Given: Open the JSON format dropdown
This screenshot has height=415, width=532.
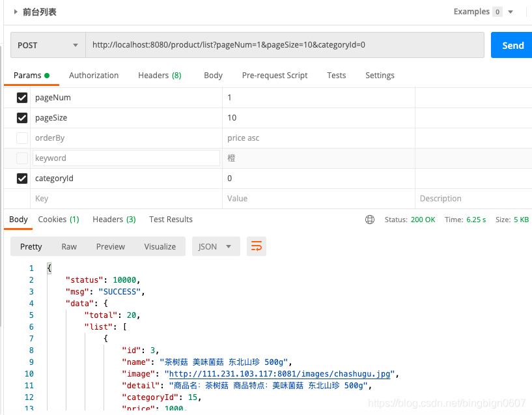Looking at the screenshot, I should (216, 246).
